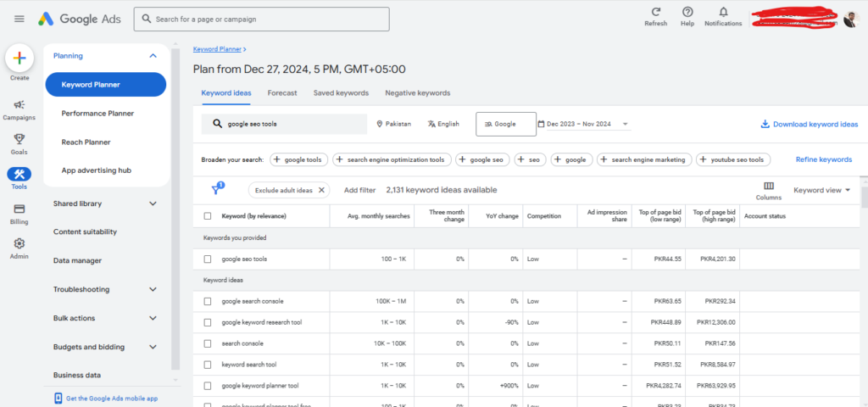Click the top search for page field
868x407 pixels.
[261, 19]
